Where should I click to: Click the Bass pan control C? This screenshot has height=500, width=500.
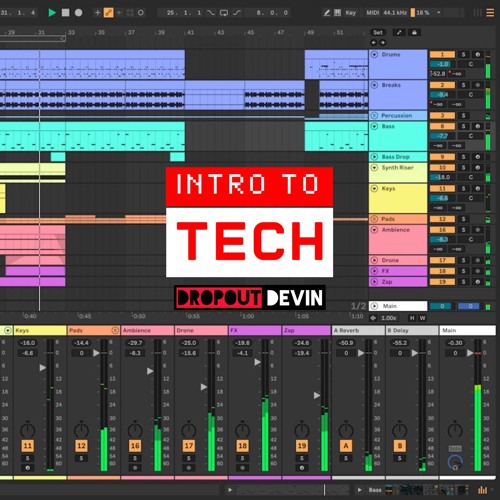pyautogui.click(x=471, y=136)
